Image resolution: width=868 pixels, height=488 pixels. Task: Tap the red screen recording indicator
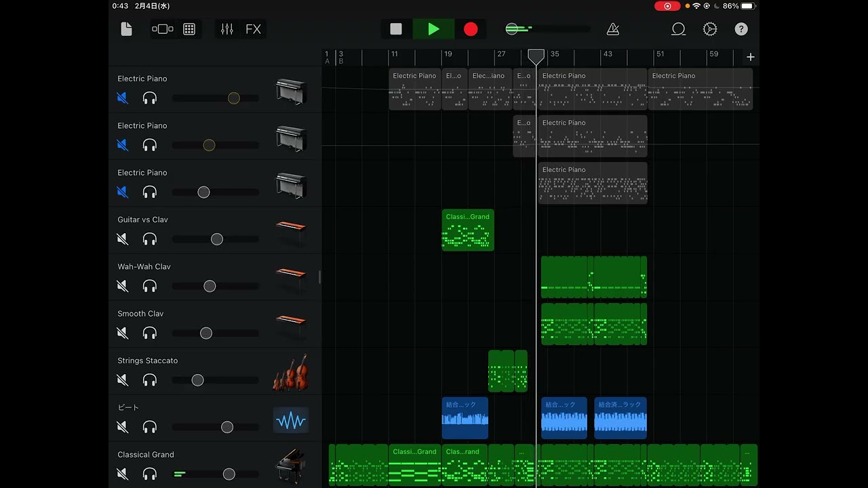click(x=667, y=6)
